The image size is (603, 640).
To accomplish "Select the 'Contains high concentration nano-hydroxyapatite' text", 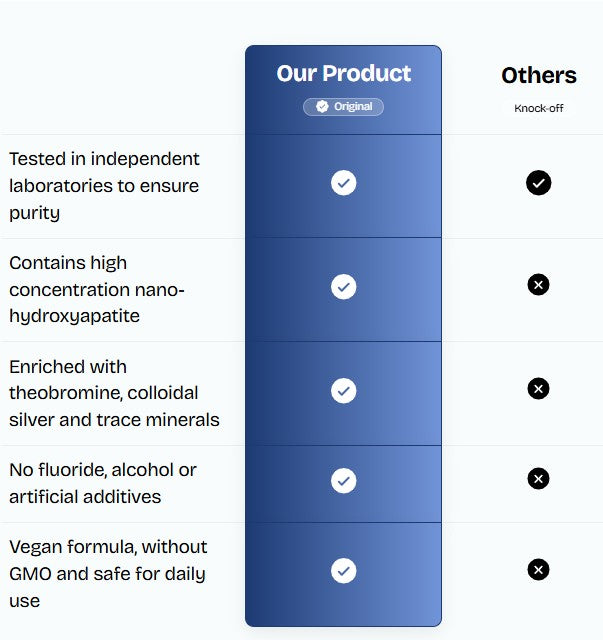I will (97, 289).
